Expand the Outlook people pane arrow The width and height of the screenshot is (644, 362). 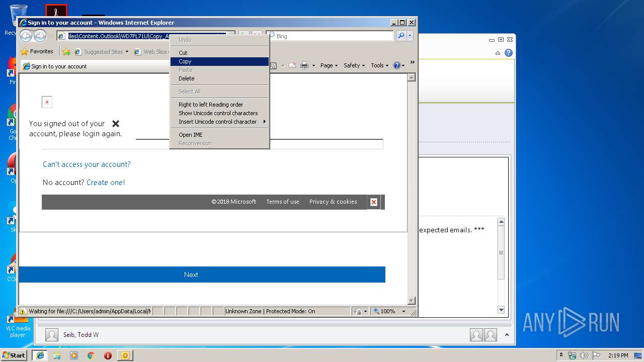507,335
